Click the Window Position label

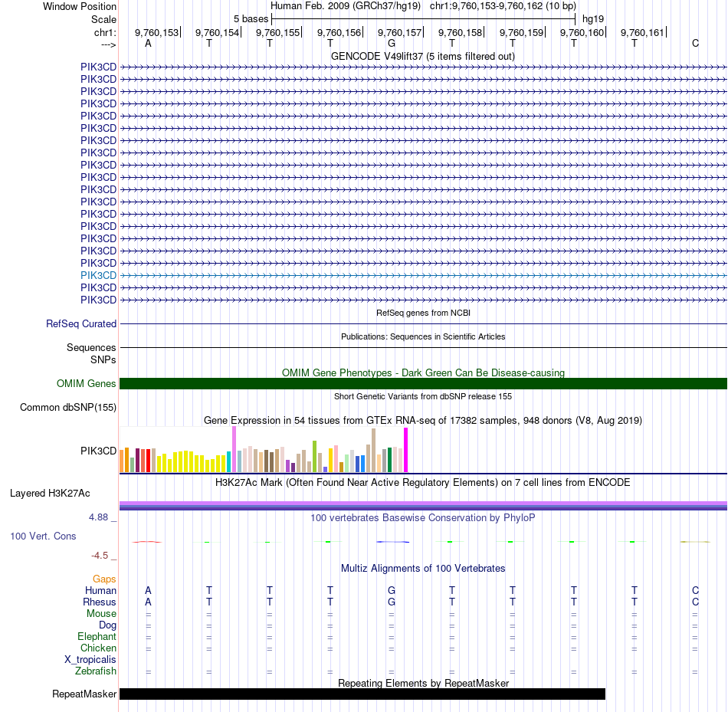(80, 6)
